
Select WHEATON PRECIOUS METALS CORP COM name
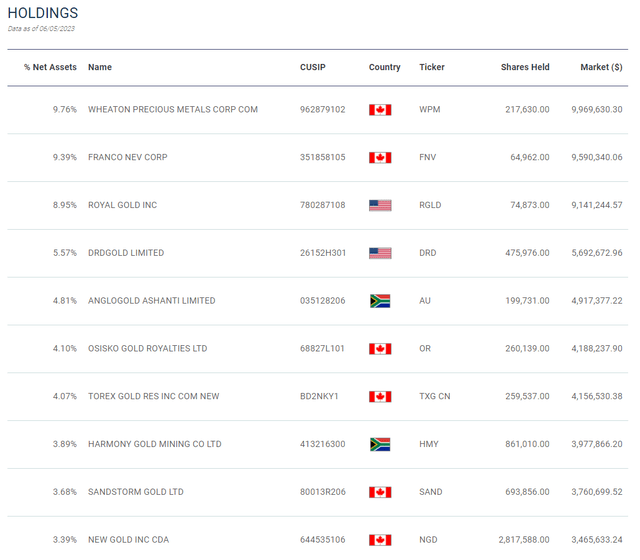click(173, 109)
